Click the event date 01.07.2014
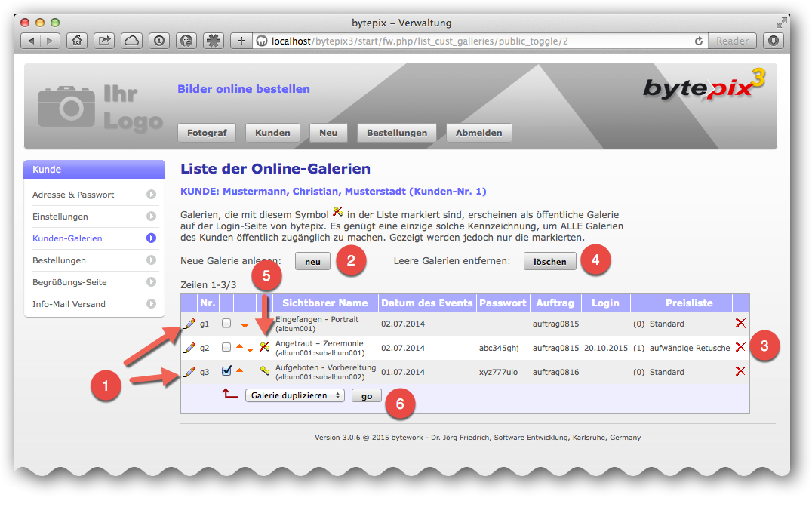 point(403,372)
